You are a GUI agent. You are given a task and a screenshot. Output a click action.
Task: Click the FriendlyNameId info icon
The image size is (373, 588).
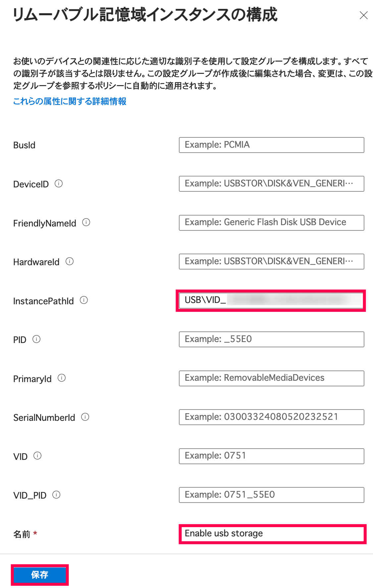click(x=86, y=222)
